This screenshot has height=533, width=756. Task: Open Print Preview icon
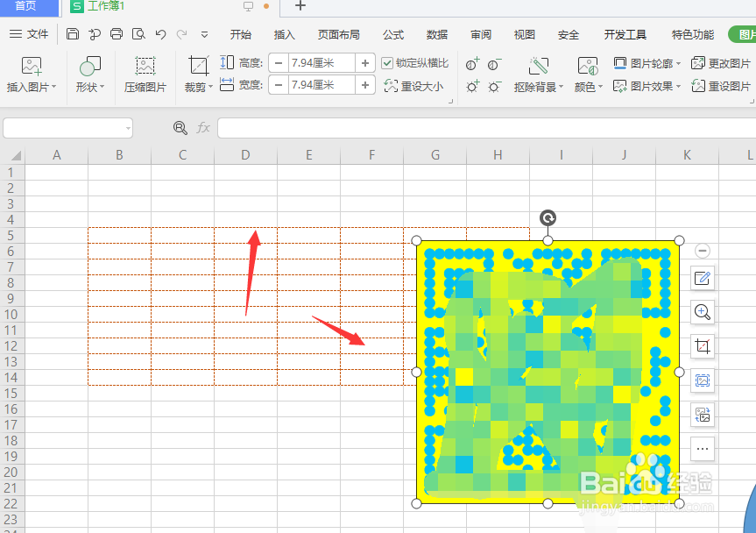[138, 34]
